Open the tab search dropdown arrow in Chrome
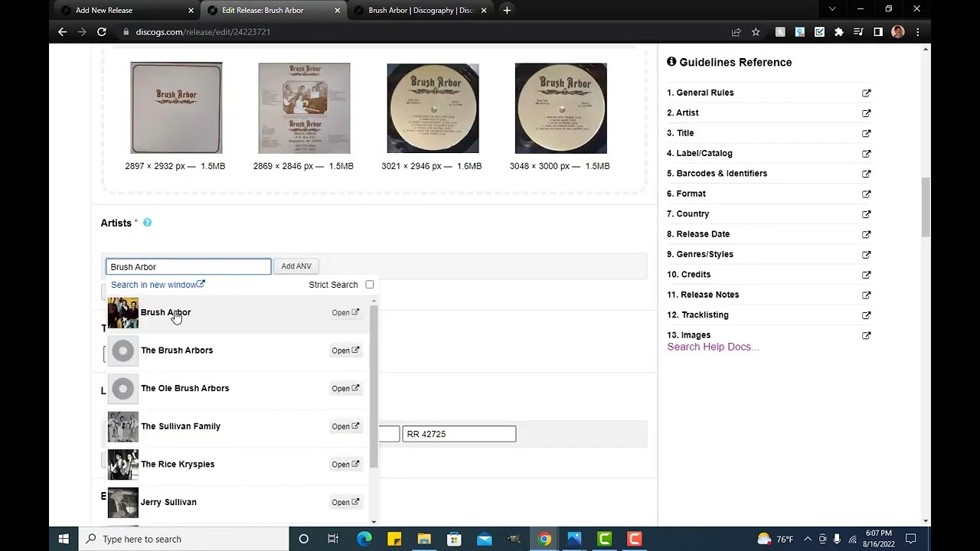The image size is (980, 551). (x=832, y=10)
